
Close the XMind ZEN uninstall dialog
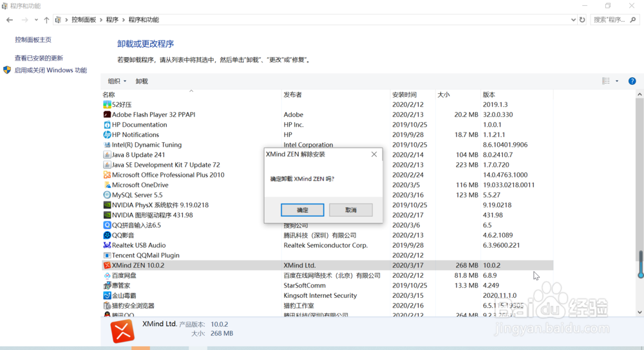[x=374, y=154]
